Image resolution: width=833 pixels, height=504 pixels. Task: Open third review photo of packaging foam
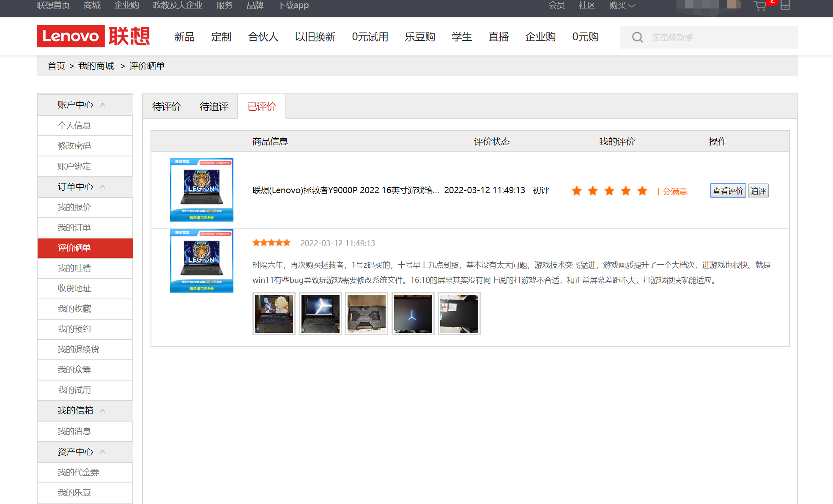click(367, 314)
